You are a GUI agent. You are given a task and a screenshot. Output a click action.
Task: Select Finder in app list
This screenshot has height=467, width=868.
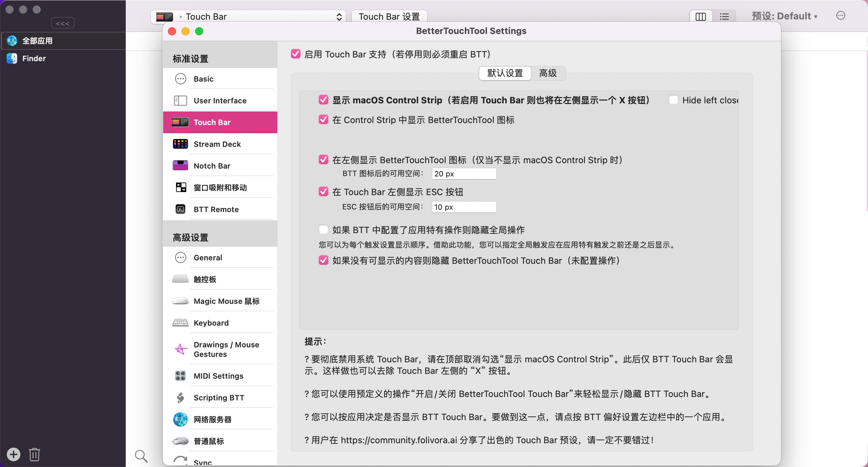(x=63, y=58)
